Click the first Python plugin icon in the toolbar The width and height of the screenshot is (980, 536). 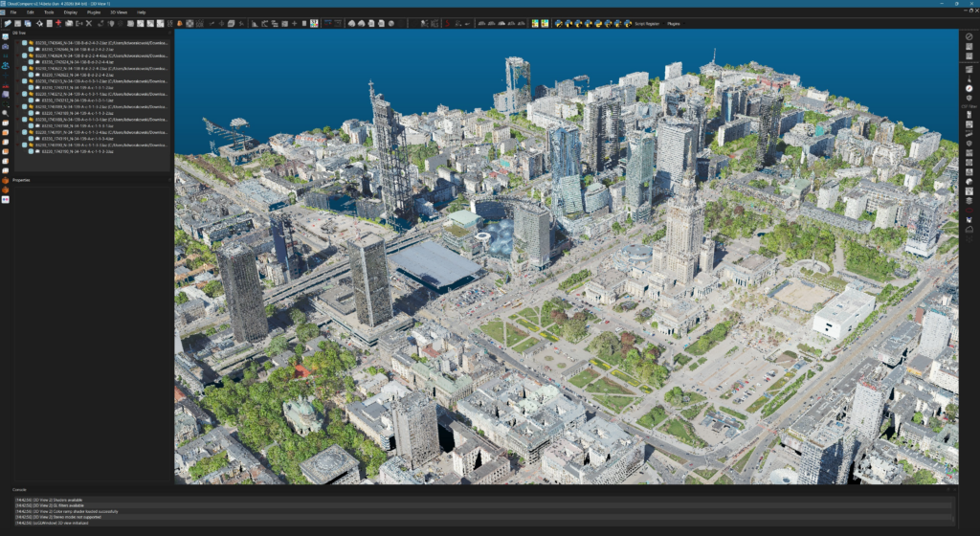pos(558,24)
